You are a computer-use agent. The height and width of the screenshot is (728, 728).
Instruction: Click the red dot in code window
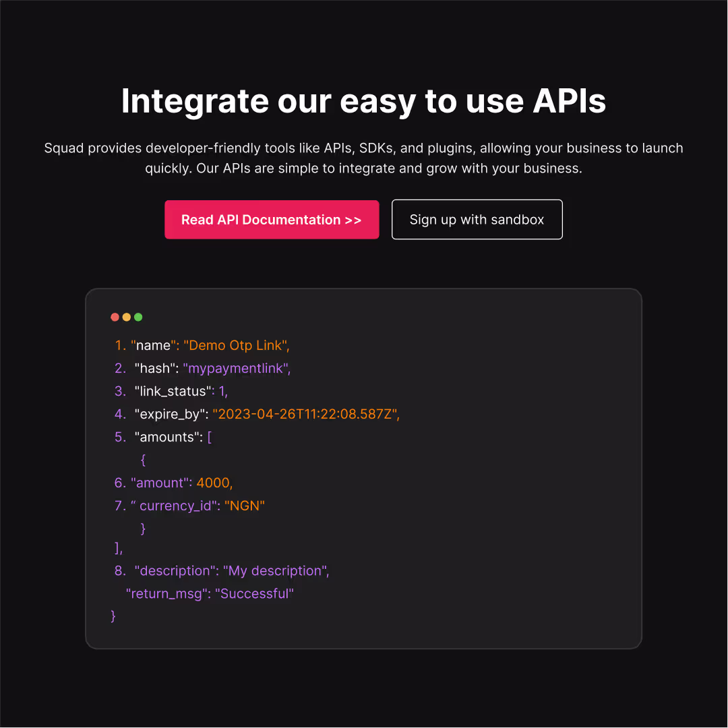click(115, 317)
